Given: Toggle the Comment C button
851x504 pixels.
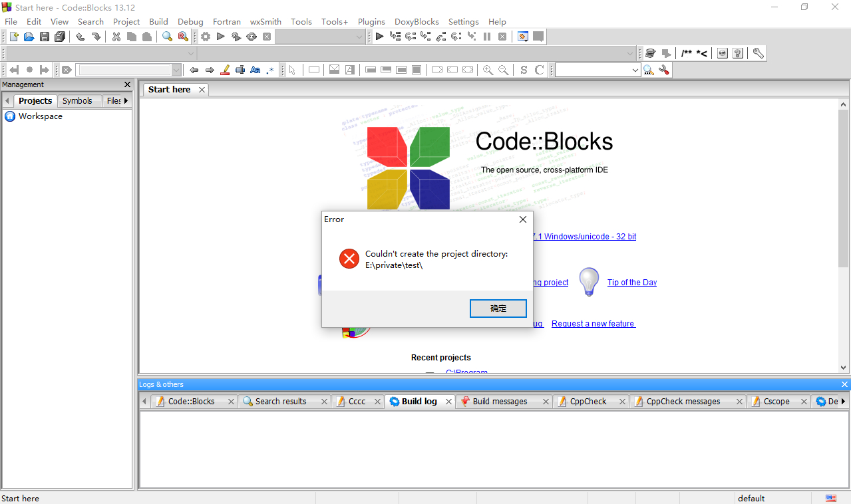Looking at the screenshot, I should pos(540,70).
